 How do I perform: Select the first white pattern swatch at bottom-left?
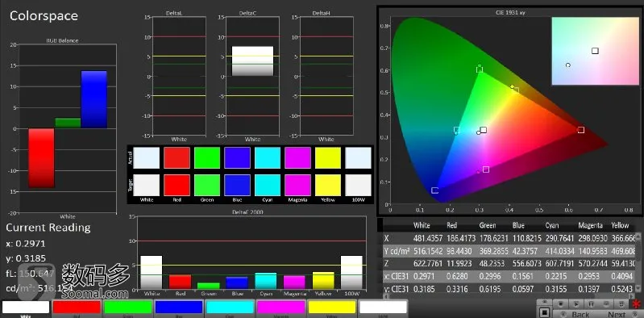coord(26,308)
